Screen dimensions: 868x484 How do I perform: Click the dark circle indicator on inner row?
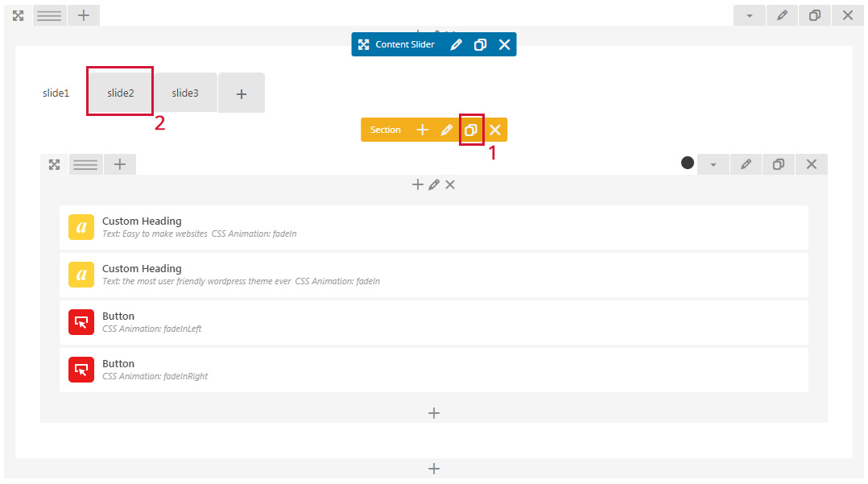(688, 163)
